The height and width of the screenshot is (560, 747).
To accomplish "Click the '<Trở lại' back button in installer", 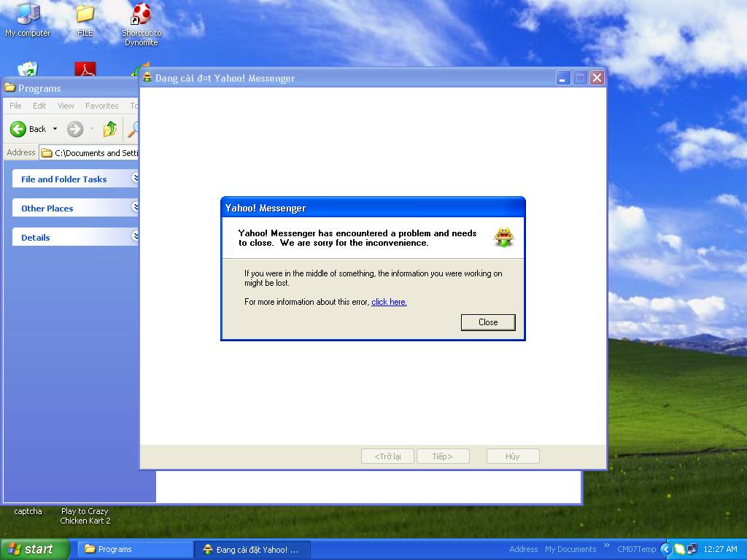I will [x=387, y=456].
